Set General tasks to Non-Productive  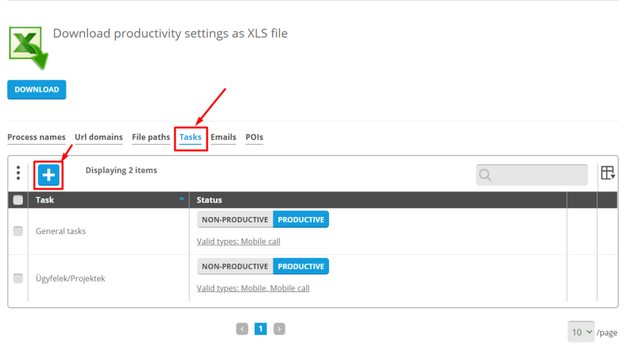pyautogui.click(x=235, y=220)
